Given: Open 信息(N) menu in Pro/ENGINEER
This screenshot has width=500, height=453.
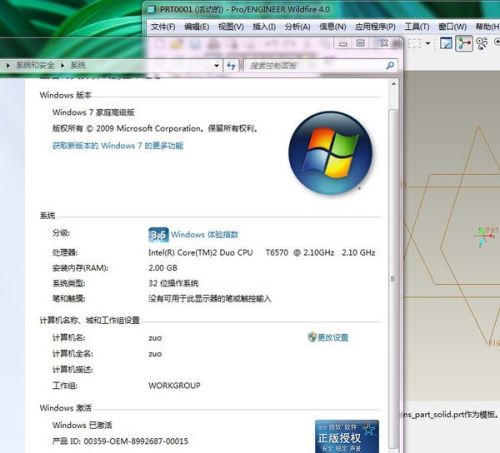Looking at the screenshot, I should [x=333, y=27].
